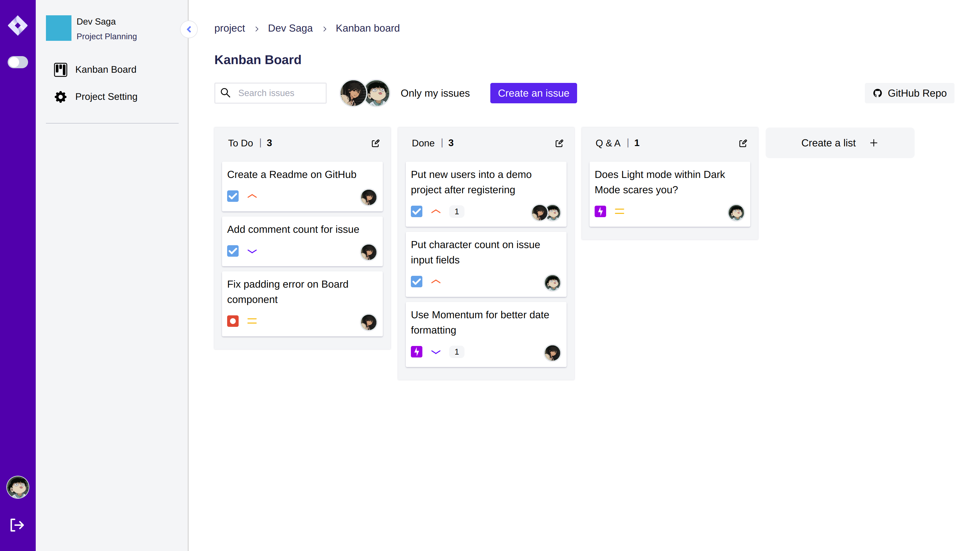
Task: Toggle the checkbox on Put character count issue
Action: click(417, 281)
